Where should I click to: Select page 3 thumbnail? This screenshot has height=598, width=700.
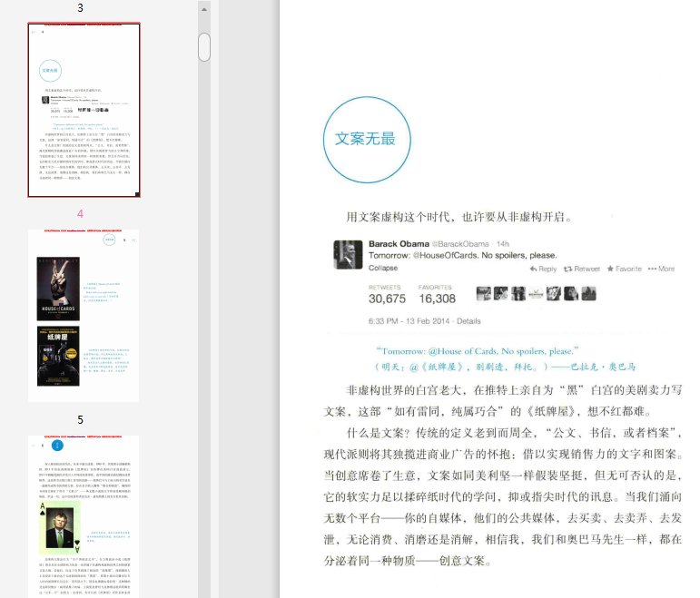pos(84,110)
